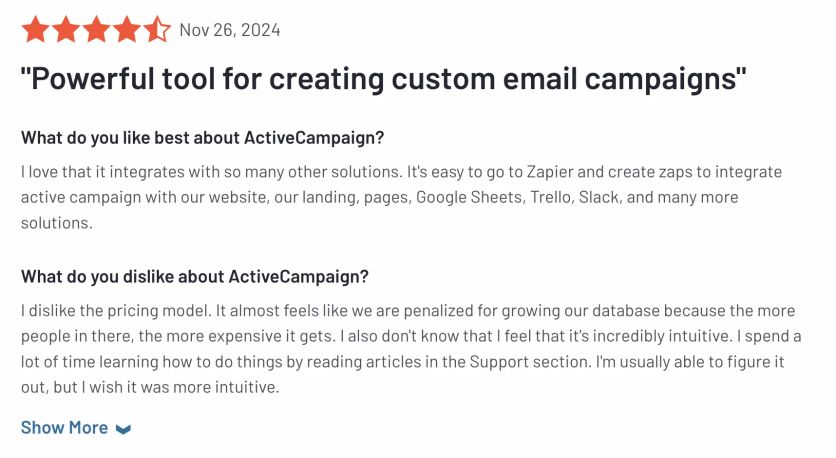
Task: Click the second orange rating star
Action: 66,29
